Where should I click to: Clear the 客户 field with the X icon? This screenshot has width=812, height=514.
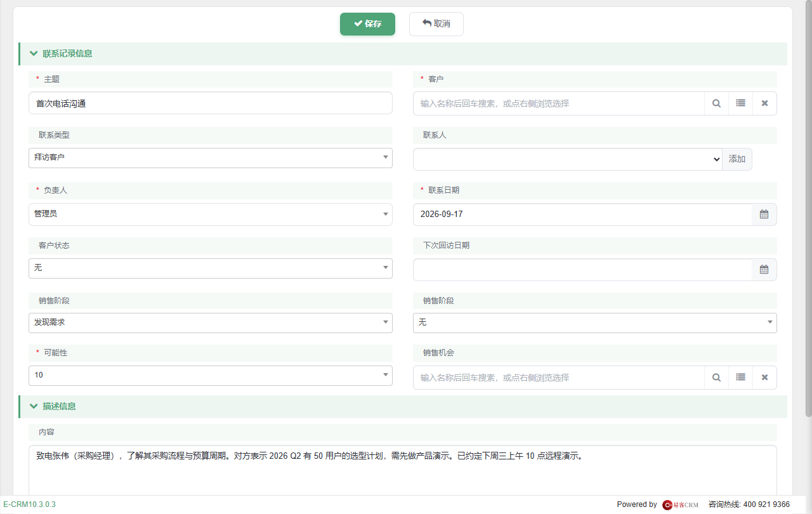pyautogui.click(x=764, y=103)
